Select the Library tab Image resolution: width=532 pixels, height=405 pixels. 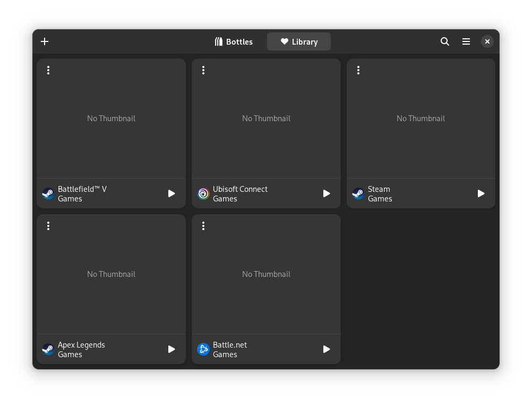pos(299,41)
